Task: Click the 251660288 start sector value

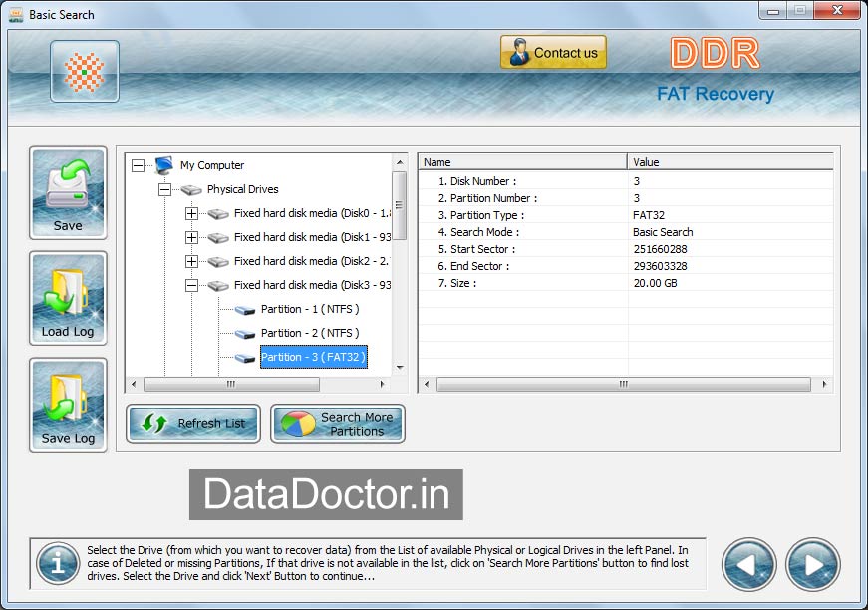Action: pyautogui.click(x=660, y=249)
